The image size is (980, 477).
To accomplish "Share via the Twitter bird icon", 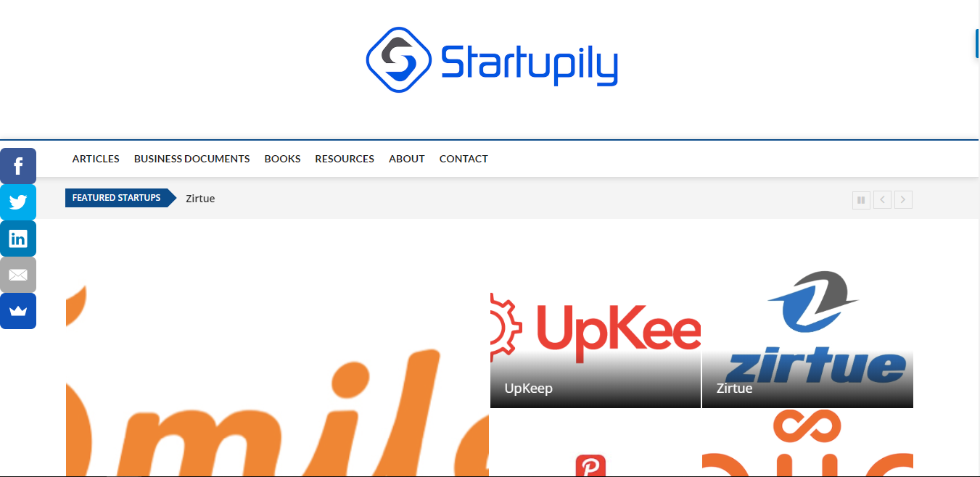I will pos(18,202).
